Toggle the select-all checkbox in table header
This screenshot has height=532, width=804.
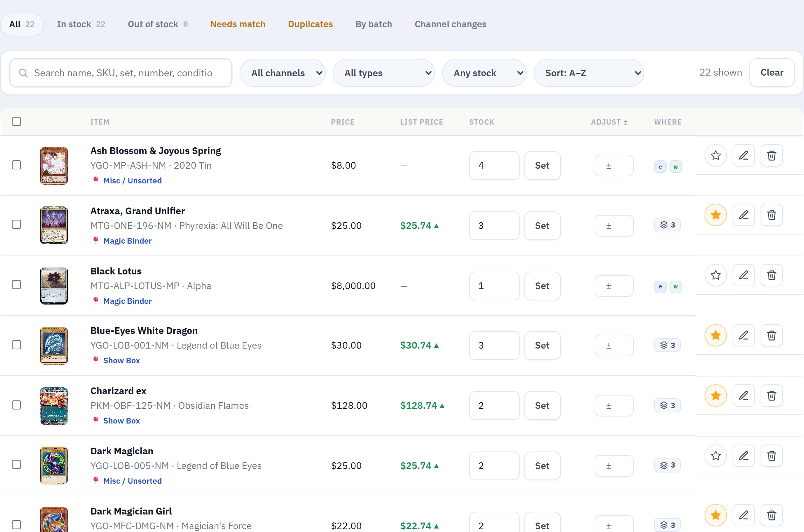click(x=16, y=121)
